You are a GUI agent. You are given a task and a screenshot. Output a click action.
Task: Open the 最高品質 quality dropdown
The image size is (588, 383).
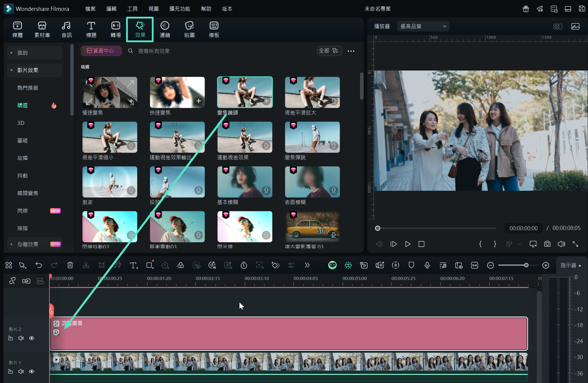click(423, 26)
